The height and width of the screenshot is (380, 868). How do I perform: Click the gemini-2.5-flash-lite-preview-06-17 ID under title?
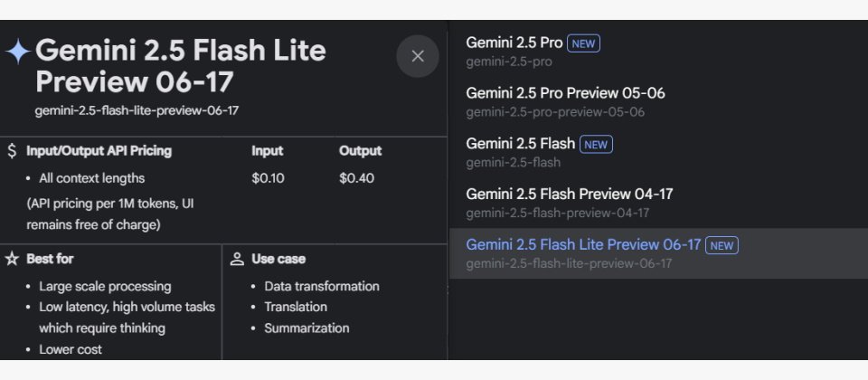click(137, 110)
